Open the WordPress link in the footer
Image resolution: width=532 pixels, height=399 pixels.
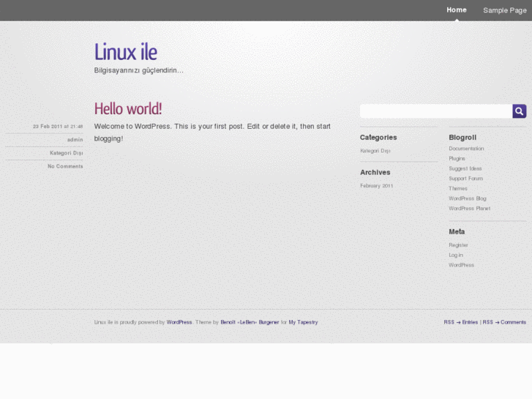[179, 322]
